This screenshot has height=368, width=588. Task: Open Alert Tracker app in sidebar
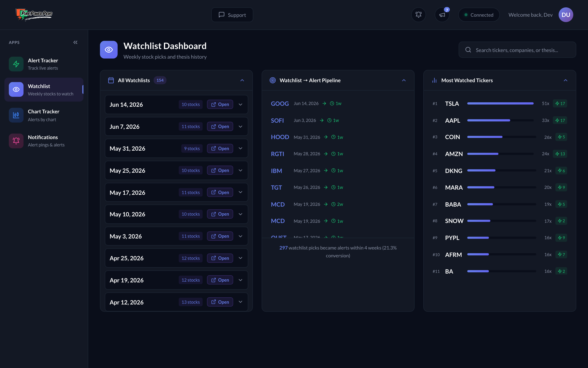[44, 64]
